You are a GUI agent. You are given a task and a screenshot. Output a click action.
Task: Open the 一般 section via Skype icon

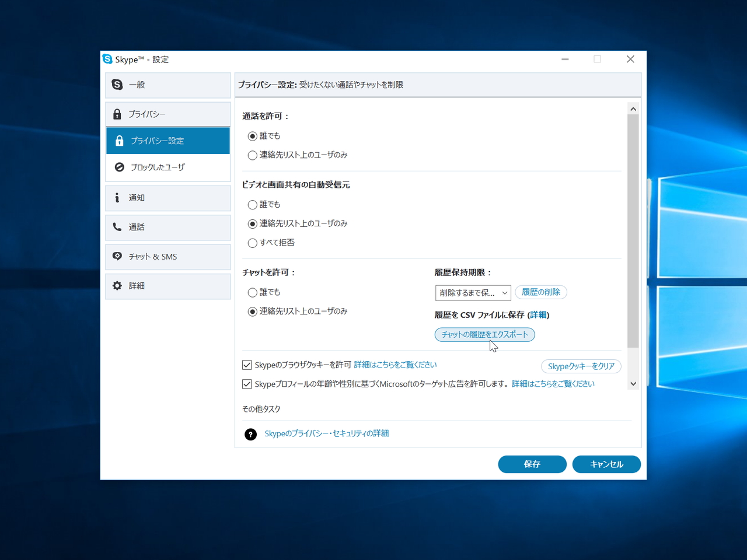tap(118, 85)
